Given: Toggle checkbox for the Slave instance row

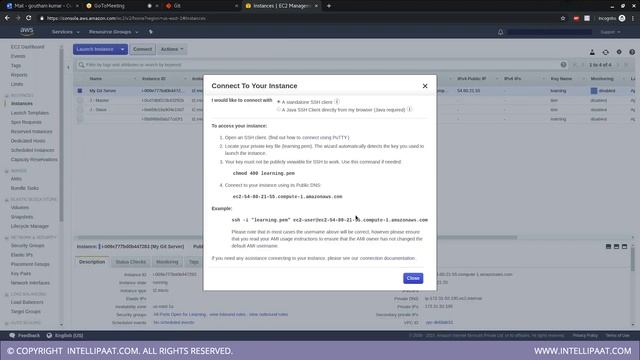Looking at the screenshot, I should [x=80, y=110].
